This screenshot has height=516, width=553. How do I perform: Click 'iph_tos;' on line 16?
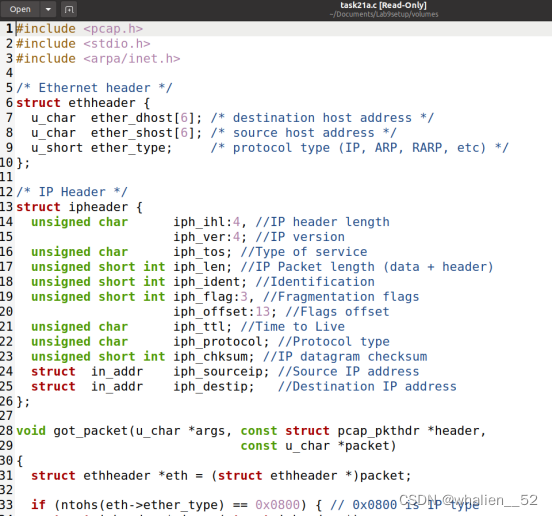[x=202, y=252]
